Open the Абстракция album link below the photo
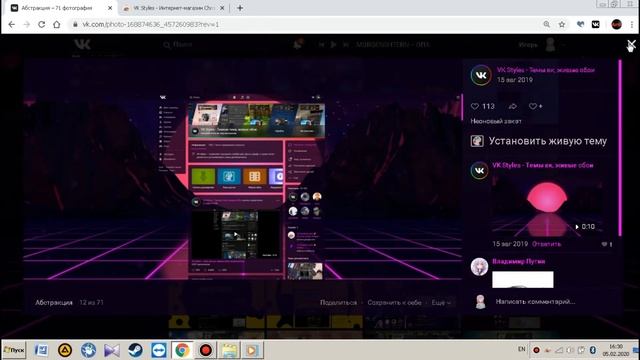This screenshot has height=360, width=640. point(53,302)
